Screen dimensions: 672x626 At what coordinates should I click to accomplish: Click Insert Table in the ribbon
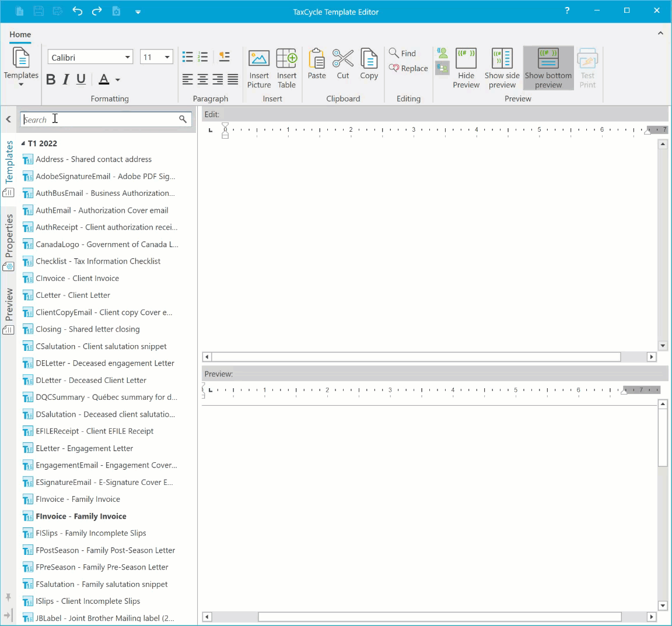click(x=287, y=69)
